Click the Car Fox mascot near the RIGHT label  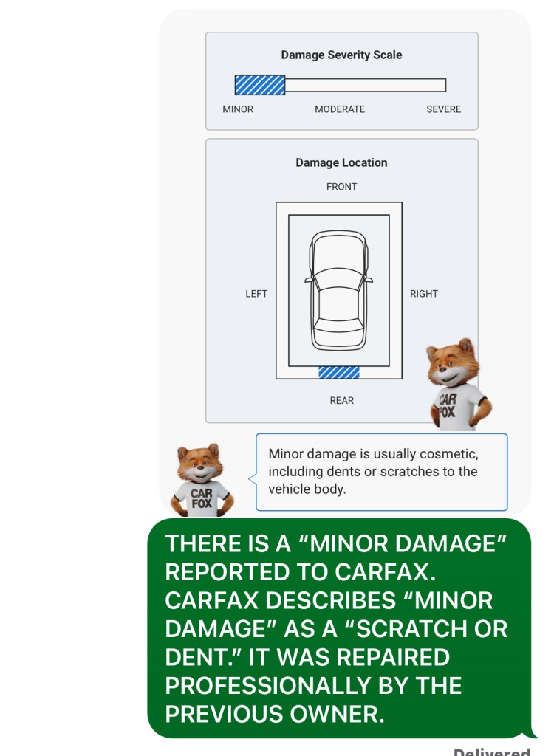click(458, 384)
